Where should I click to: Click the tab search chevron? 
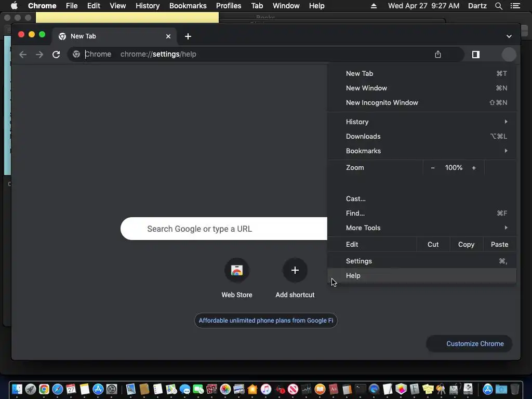(x=509, y=36)
